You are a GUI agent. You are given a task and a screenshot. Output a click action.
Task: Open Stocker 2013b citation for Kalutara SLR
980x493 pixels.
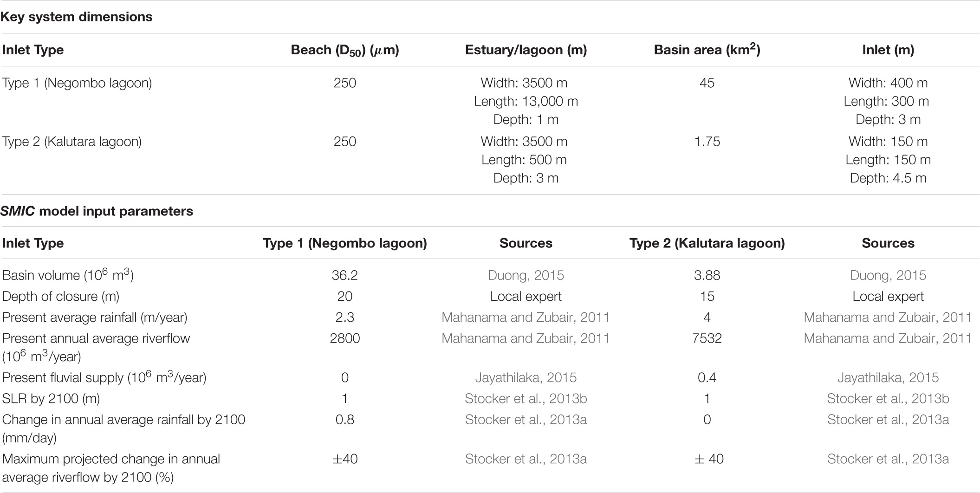click(x=888, y=398)
